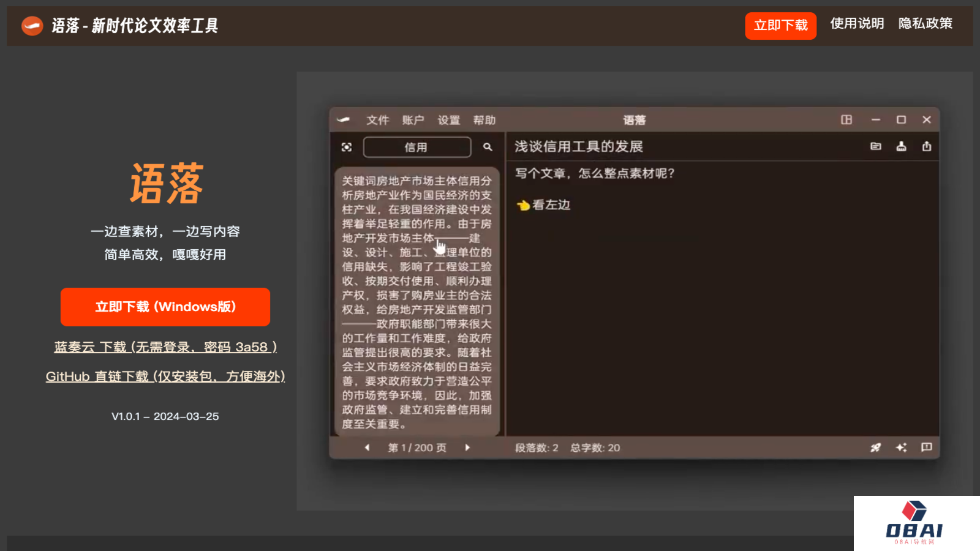Click the refresh target icon left of the search field
Image resolution: width=980 pixels, height=551 pixels.
click(x=347, y=147)
